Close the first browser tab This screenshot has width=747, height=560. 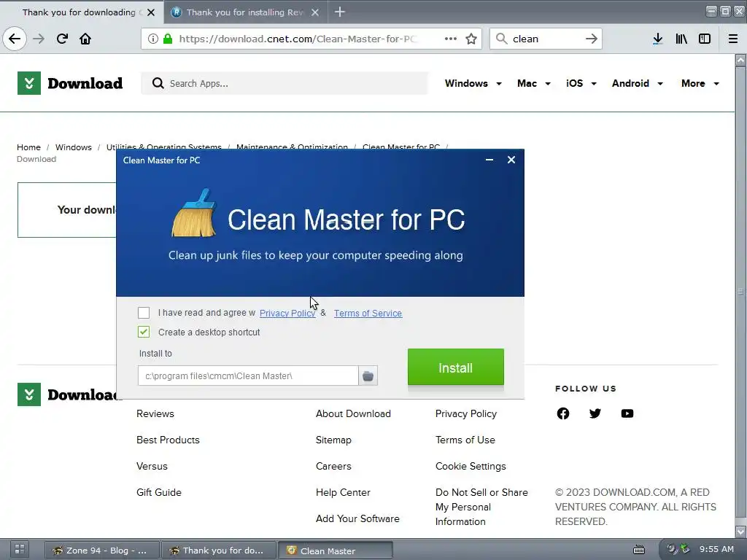pyautogui.click(x=151, y=12)
